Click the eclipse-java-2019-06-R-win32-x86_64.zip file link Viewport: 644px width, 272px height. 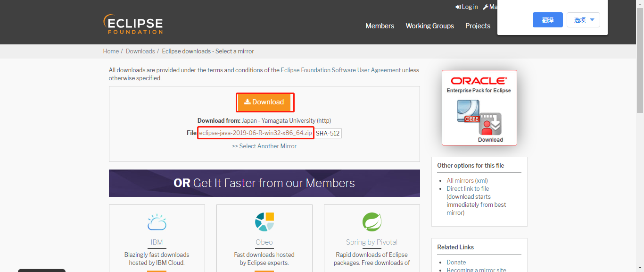click(256, 133)
